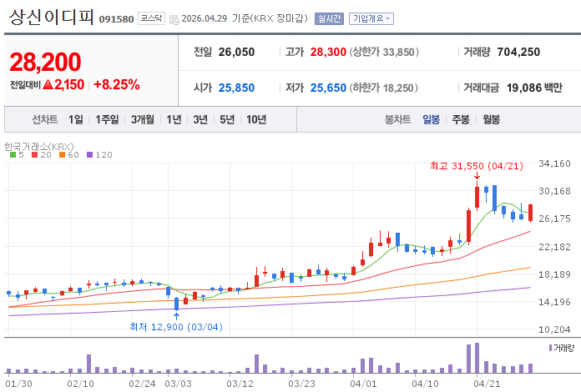Switch to the 1년 line chart
581x392 pixels.
click(174, 119)
